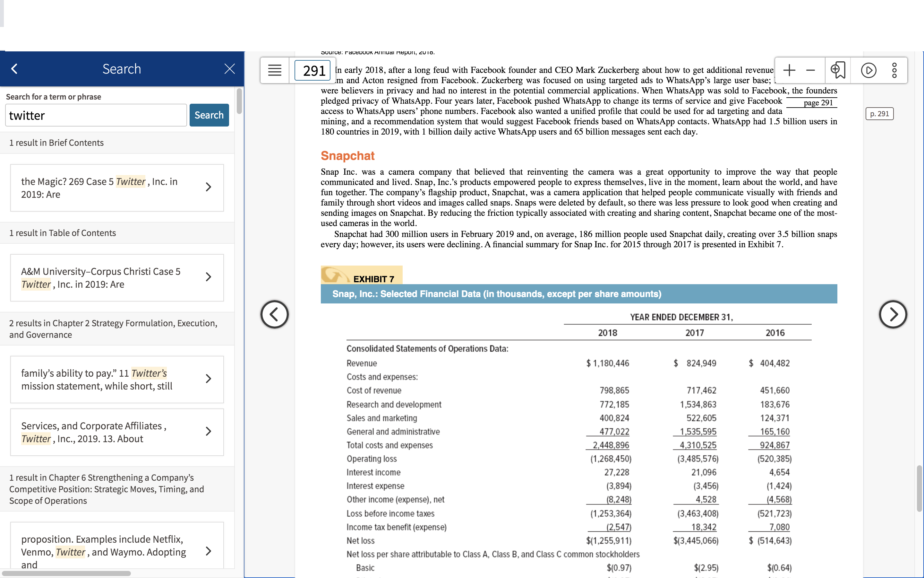The height and width of the screenshot is (578, 924).
Task: Click the EXHIBIT 7 label
Action: (373, 279)
